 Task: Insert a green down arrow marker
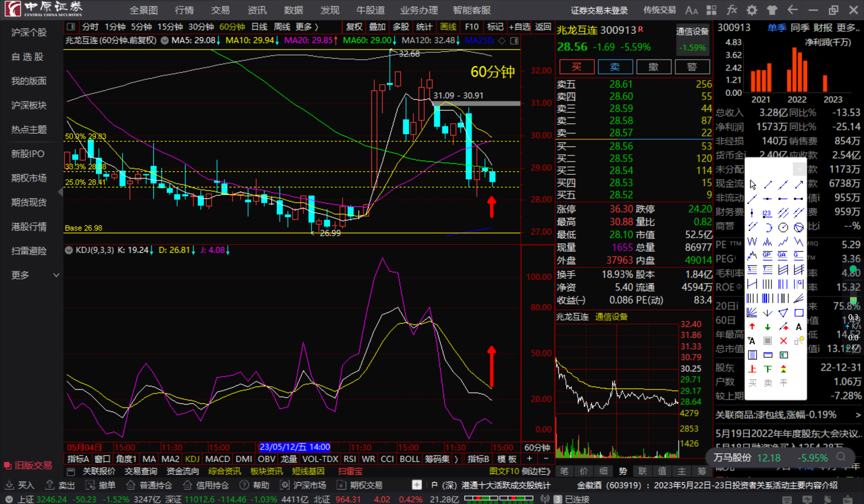click(x=767, y=327)
